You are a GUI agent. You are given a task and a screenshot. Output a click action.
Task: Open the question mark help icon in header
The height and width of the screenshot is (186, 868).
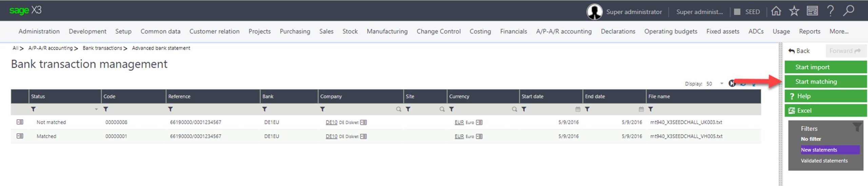coord(830,11)
